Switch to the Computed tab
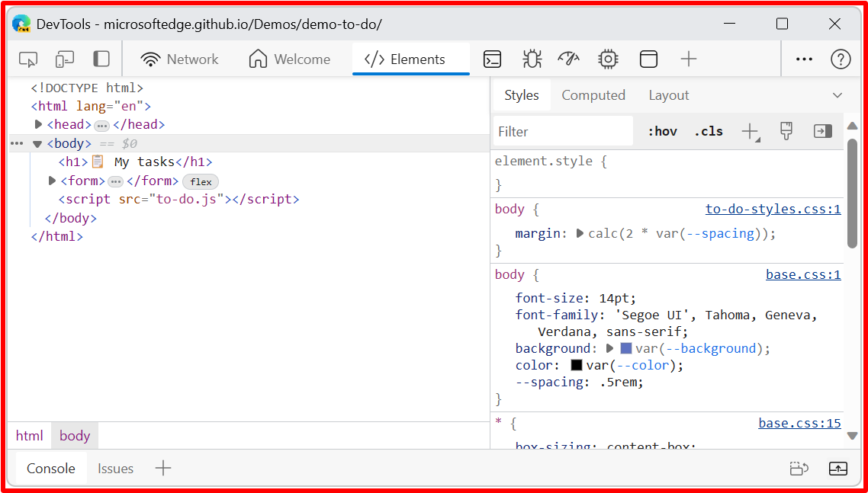This screenshot has height=493, width=868. tap(593, 94)
